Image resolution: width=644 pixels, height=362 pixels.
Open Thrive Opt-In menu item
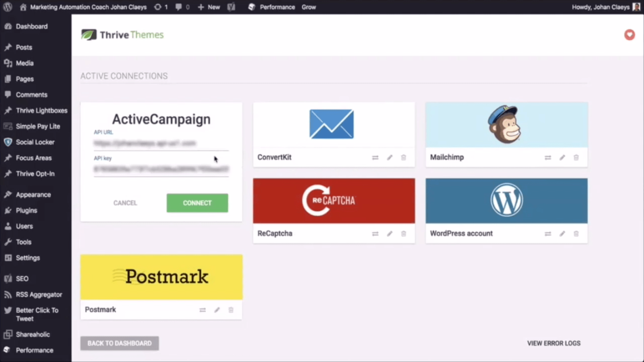(x=35, y=174)
